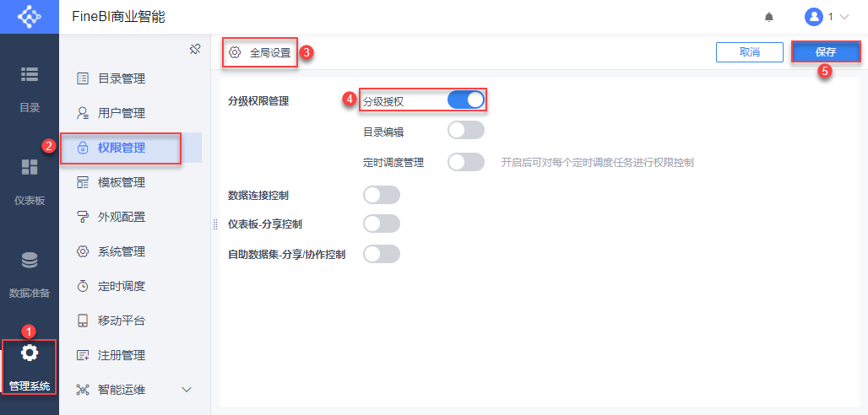
Task: Open 模板管理 menu item
Action: [121, 182]
